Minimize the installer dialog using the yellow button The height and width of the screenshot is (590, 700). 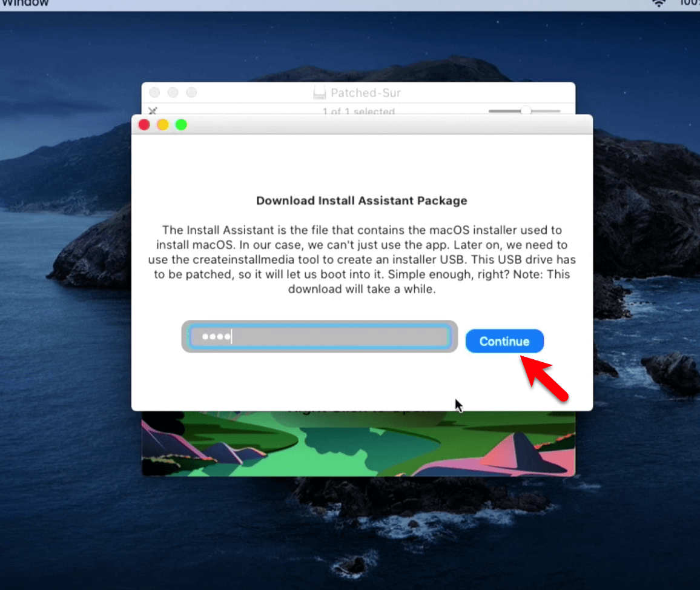point(163,125)
